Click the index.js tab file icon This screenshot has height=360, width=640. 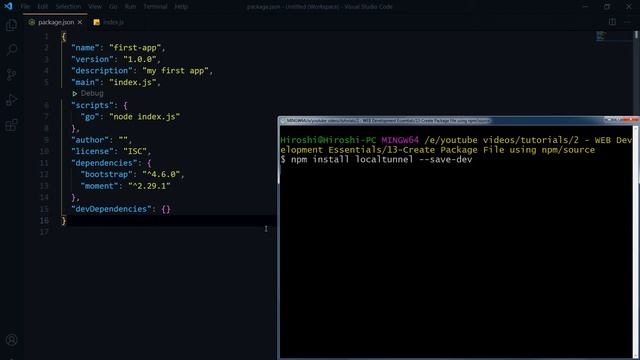[x=97, y=22]
